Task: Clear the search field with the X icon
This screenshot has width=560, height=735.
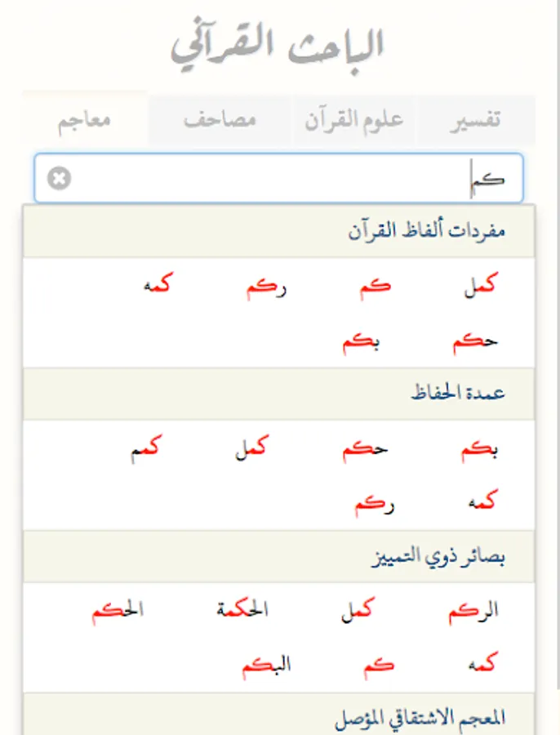Action: [x=59, y=179]
